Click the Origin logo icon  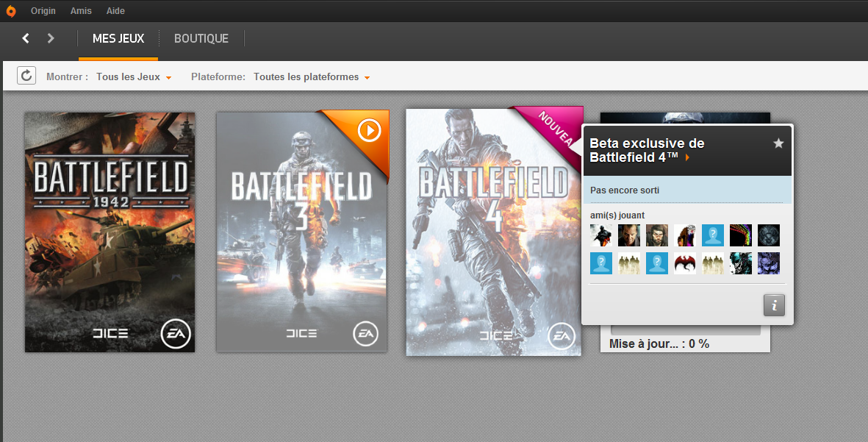click(x=11, y=11)
